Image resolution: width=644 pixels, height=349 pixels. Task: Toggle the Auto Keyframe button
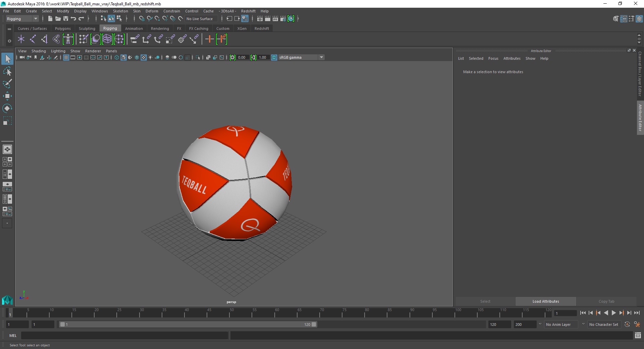point(627,325)
